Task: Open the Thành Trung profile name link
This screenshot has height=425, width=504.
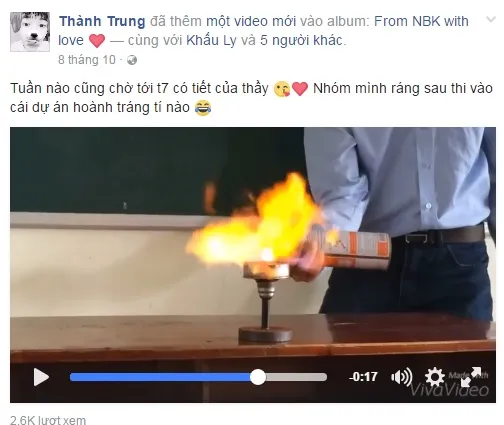Action: coord(102,21)
